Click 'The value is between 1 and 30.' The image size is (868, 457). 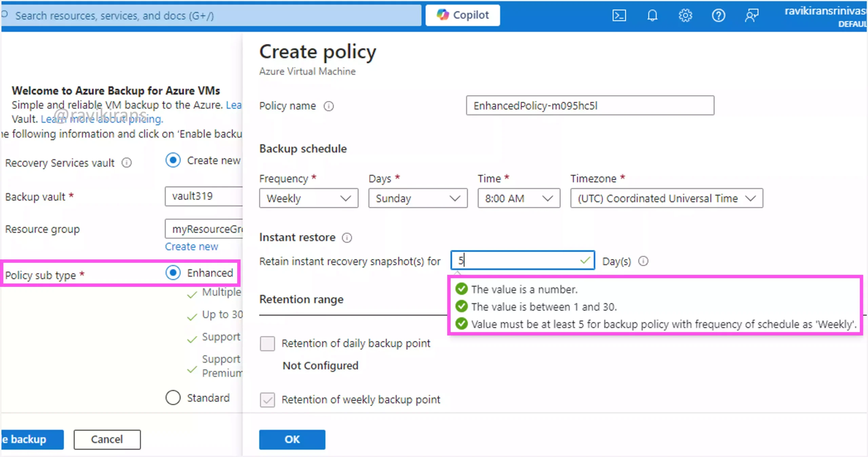(544, 307)
